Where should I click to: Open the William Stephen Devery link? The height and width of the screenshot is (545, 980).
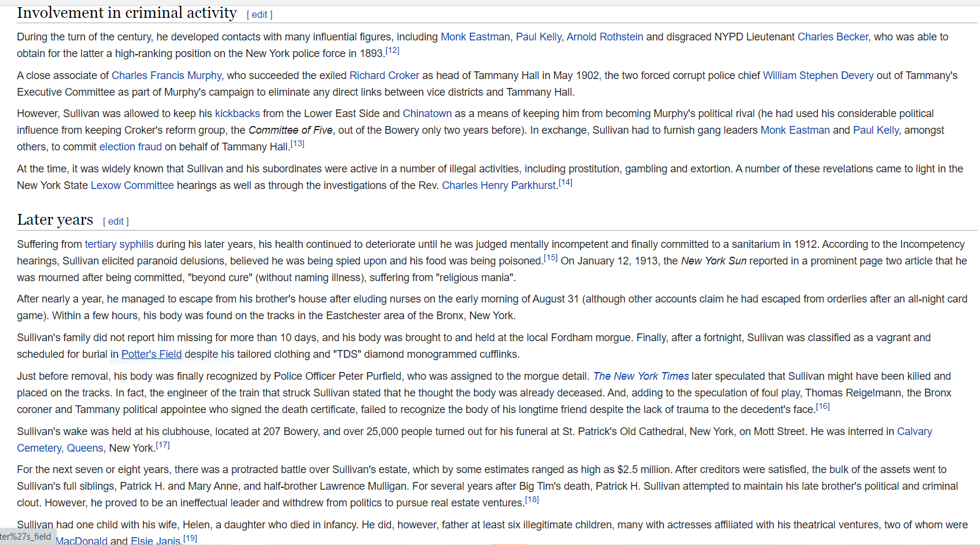point(818,75)
